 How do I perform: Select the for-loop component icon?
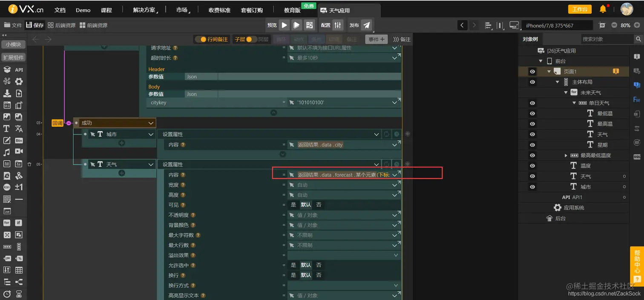click(x=7, y=223)
